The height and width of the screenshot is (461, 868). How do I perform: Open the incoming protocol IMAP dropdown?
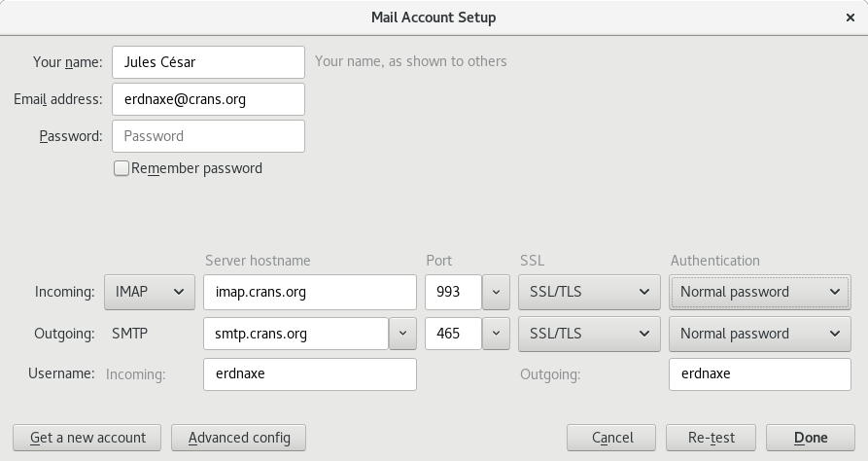coord(149,292)
